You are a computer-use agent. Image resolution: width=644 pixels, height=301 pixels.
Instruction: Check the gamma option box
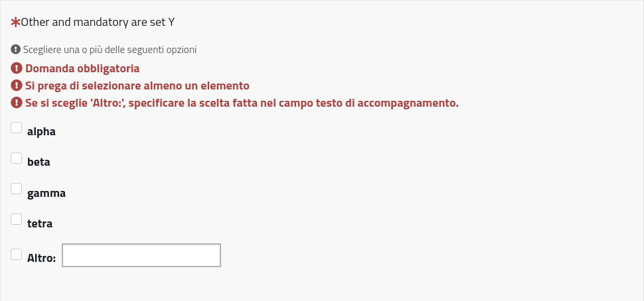pyautogui.click(x=17, y=190)
